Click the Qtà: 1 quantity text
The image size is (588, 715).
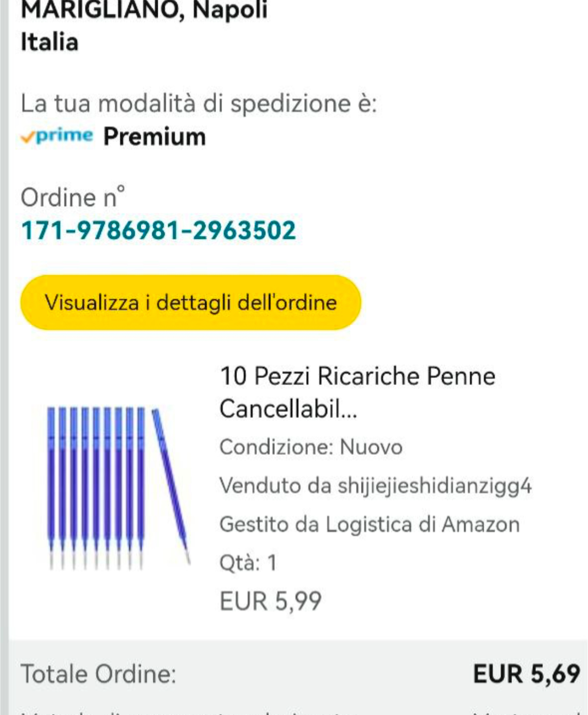point(248,562)
